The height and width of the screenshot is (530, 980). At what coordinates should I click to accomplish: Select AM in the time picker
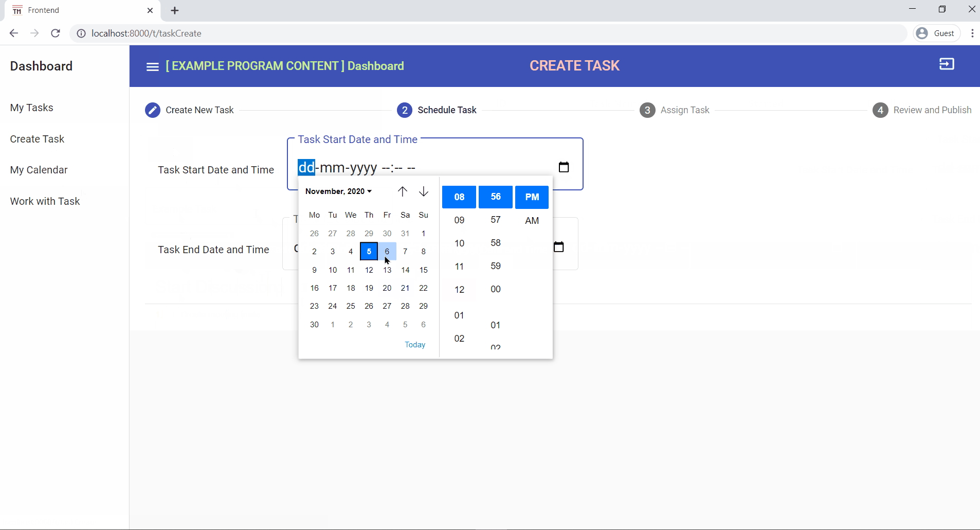[x=532, y=221]
